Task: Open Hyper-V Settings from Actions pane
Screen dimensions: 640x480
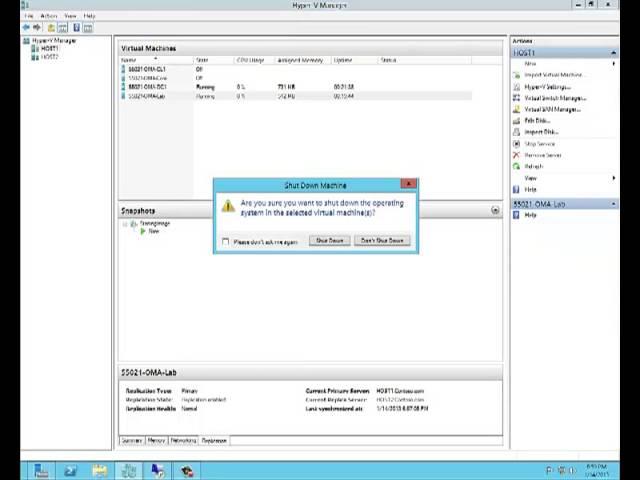Action: [547, 87]
